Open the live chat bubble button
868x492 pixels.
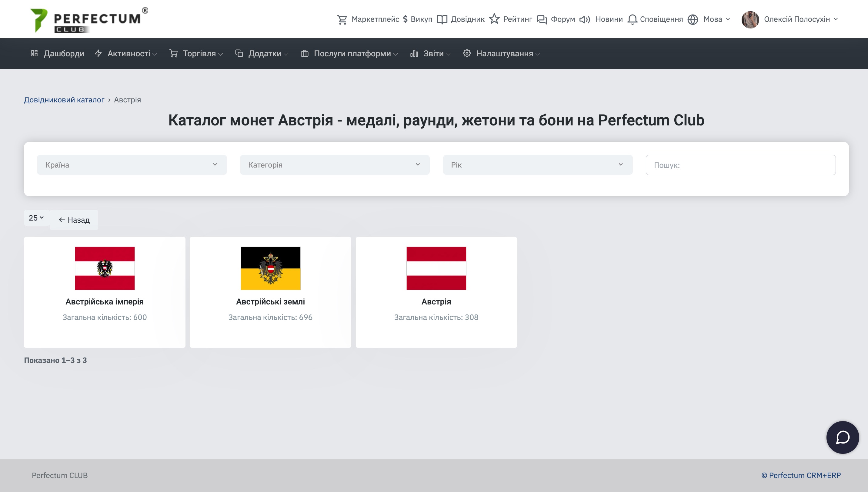pos(842,437)
